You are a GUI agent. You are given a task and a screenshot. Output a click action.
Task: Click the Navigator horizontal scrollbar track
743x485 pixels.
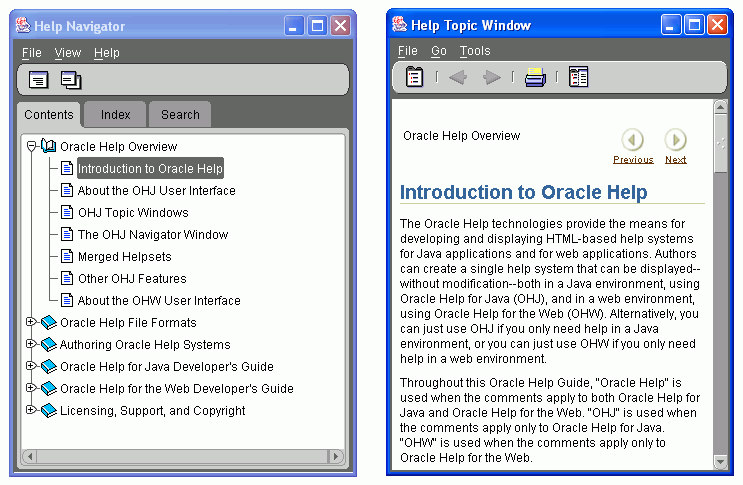tap(183, 457)
